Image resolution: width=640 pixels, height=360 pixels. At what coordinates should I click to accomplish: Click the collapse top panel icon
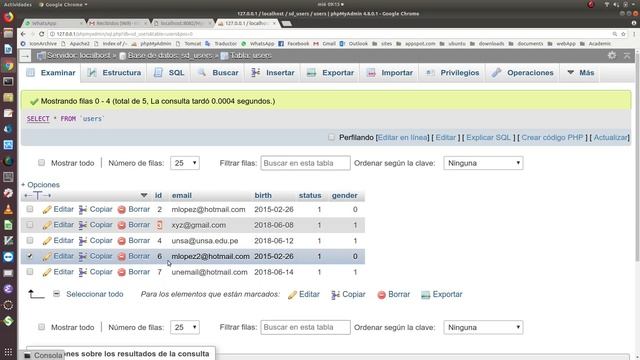pos(627,55)
